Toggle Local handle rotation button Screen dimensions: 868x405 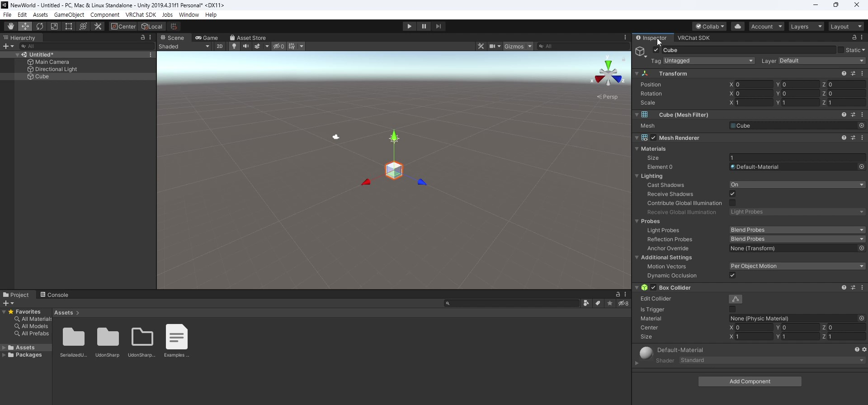click(152, 26)
